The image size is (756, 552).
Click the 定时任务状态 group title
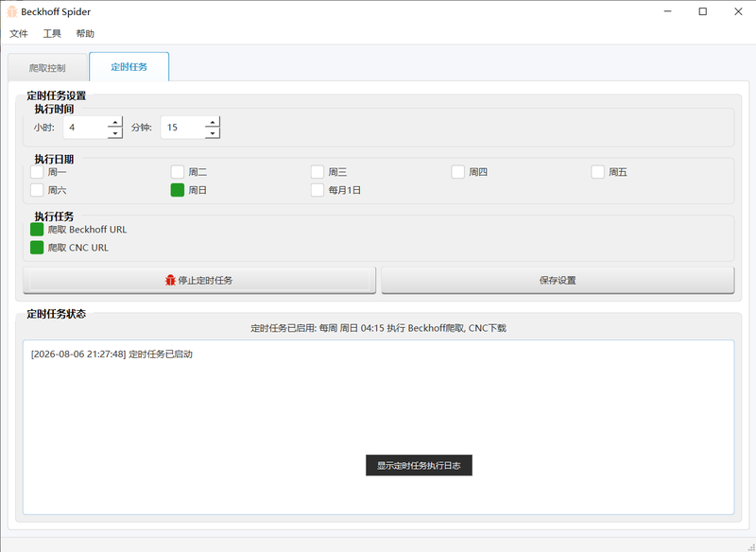point(57,314)
